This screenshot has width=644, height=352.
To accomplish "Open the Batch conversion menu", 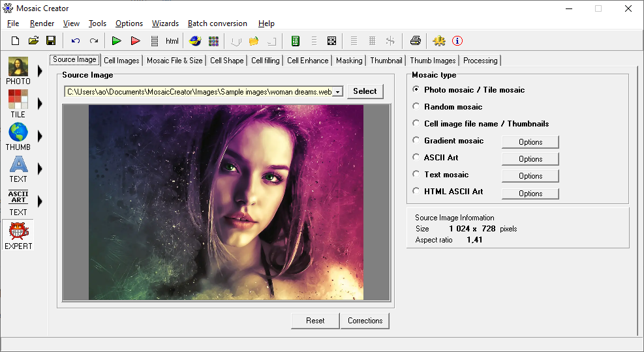I will 217,23.
